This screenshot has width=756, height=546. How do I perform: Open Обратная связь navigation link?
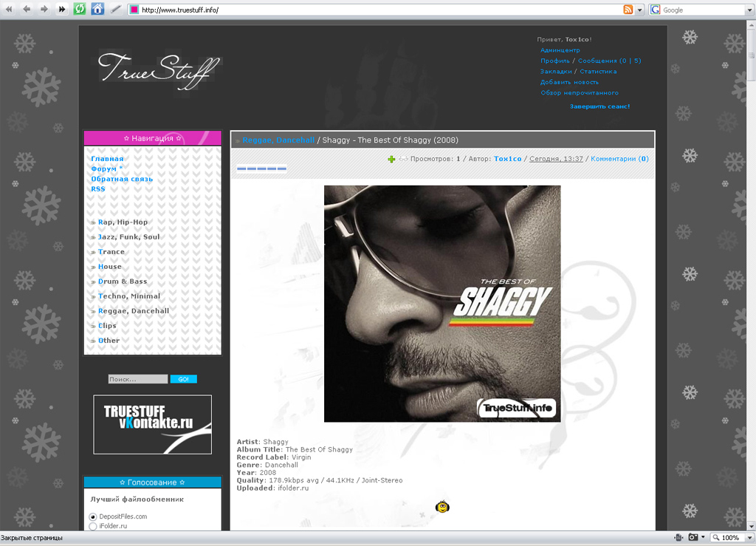122,179
